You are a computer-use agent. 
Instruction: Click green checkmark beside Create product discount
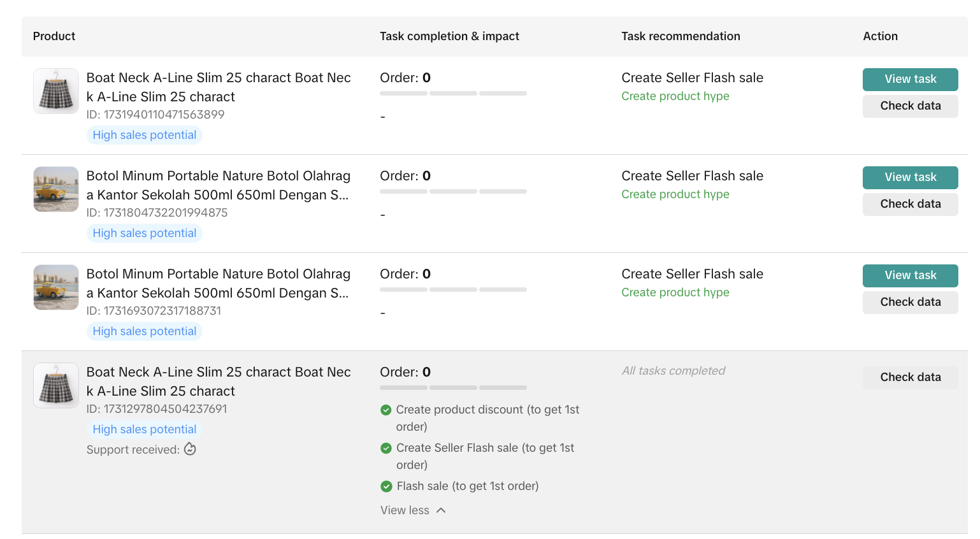point(386,410)
